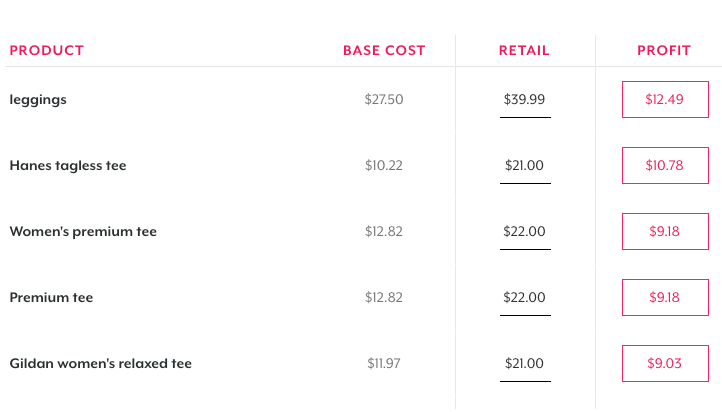
Task: Click the Premium tee retail price field
Action: (525, 297)
